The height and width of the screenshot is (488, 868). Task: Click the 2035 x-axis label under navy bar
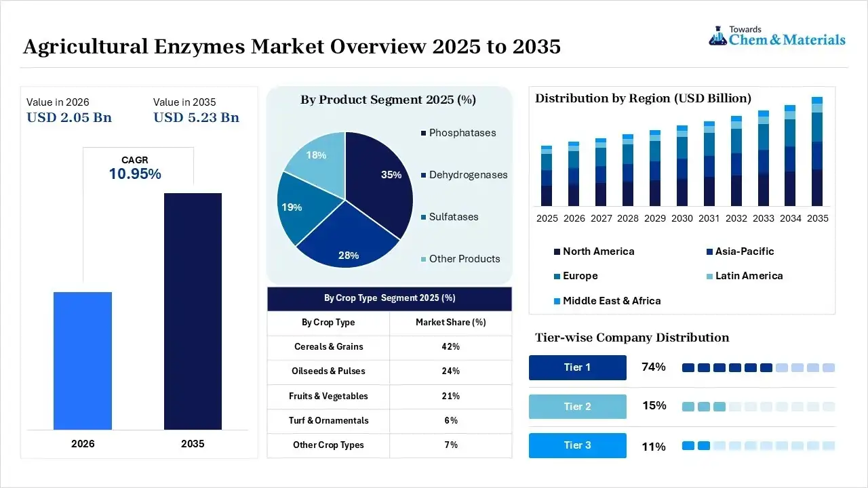point(193,444)
